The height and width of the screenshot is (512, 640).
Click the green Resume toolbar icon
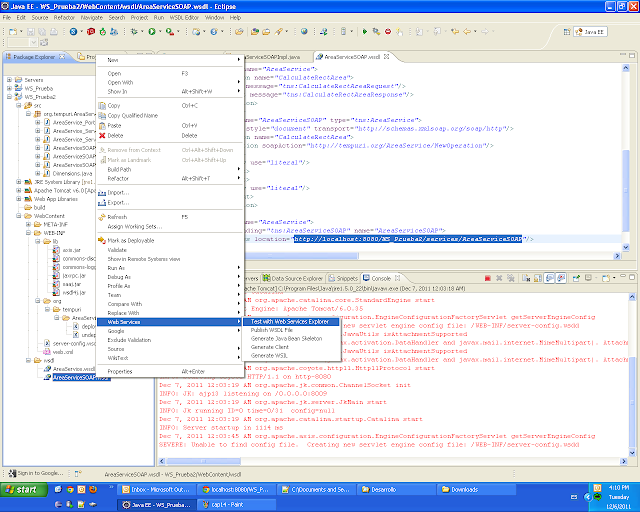[364, 31]
